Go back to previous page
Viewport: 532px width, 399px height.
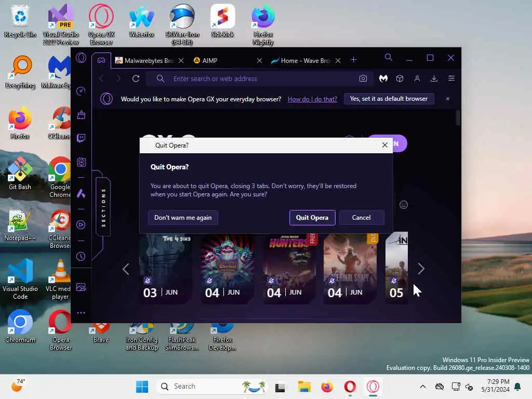(x=101, y=79)
